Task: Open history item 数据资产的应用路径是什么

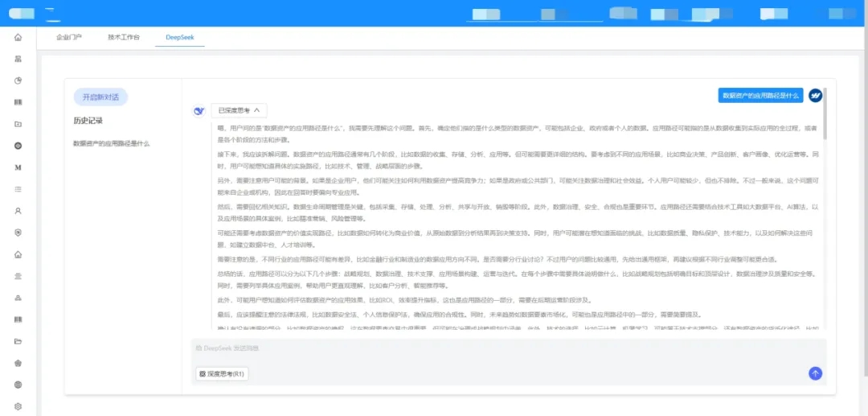Action: 111,143
